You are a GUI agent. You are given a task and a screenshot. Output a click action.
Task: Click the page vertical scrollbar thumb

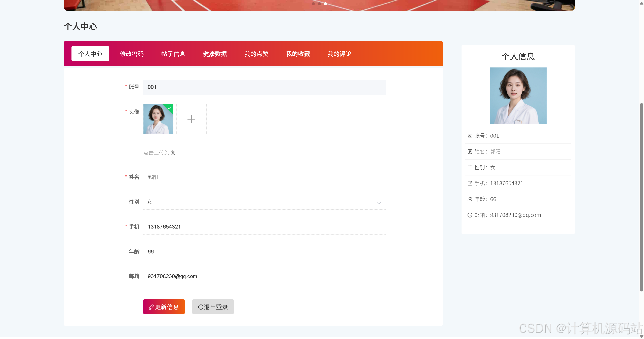point(641,197)
